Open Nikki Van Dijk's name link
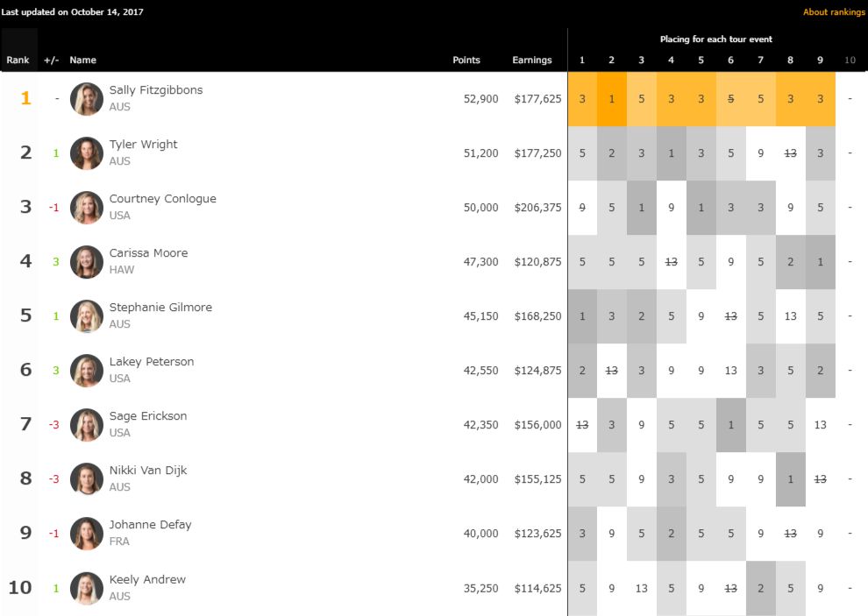Screen dimensions: 868x616 pos(147,471)
